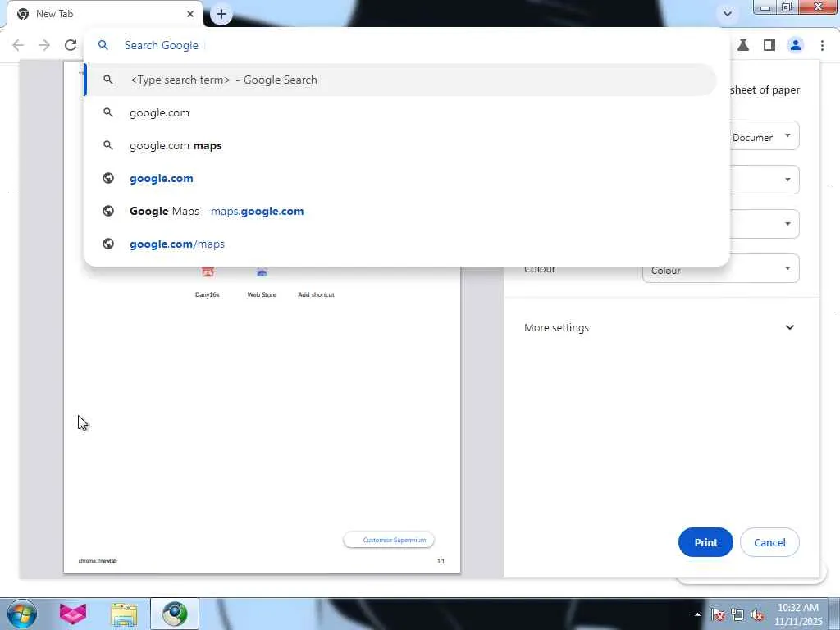The width and height of the screenshot is (840, 630).
Task: Close the New Tab tab
Action: point(190,14)
